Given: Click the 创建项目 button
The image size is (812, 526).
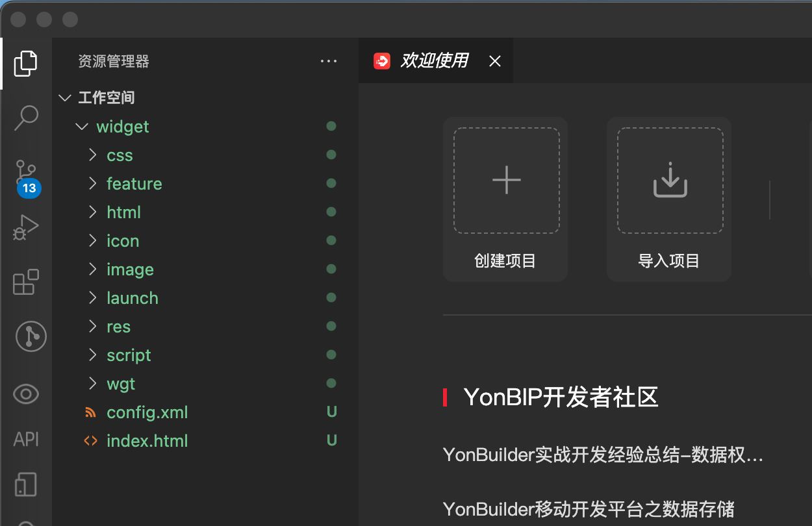Looking at the screenshot, I should [505, 199].
